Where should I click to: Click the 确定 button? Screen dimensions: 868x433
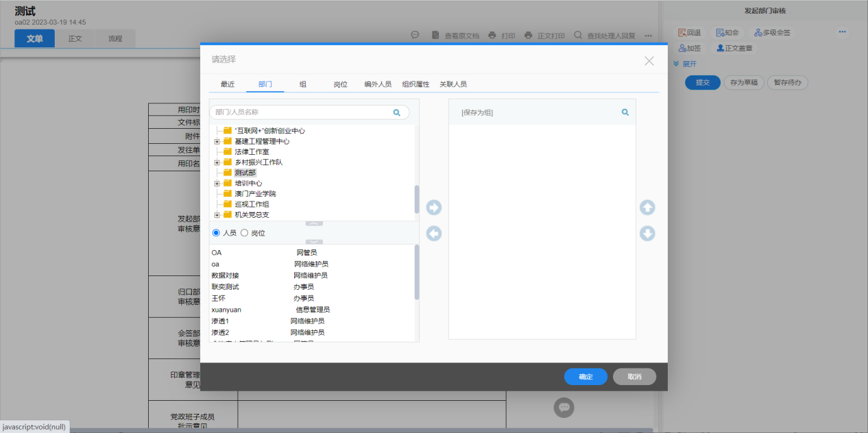tap(586, 377)
